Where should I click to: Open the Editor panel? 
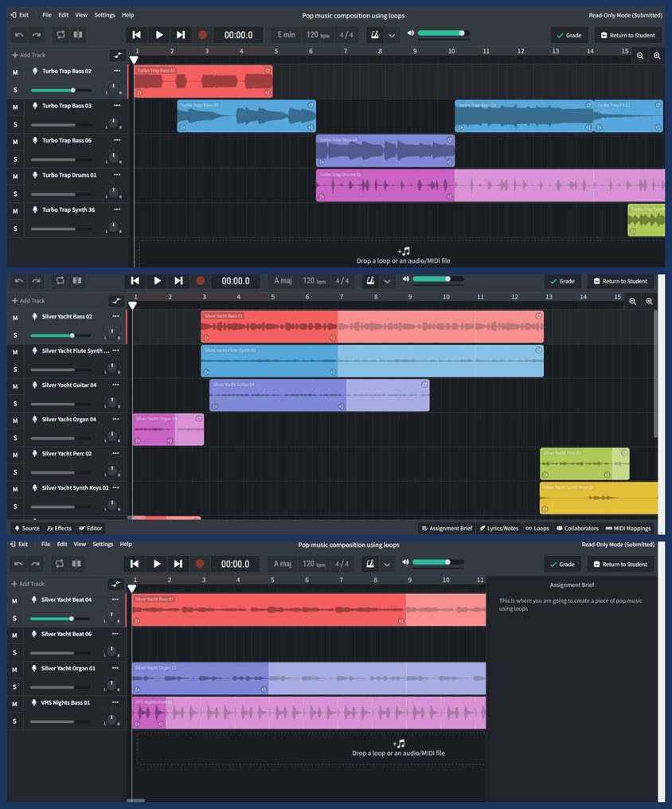90,528
